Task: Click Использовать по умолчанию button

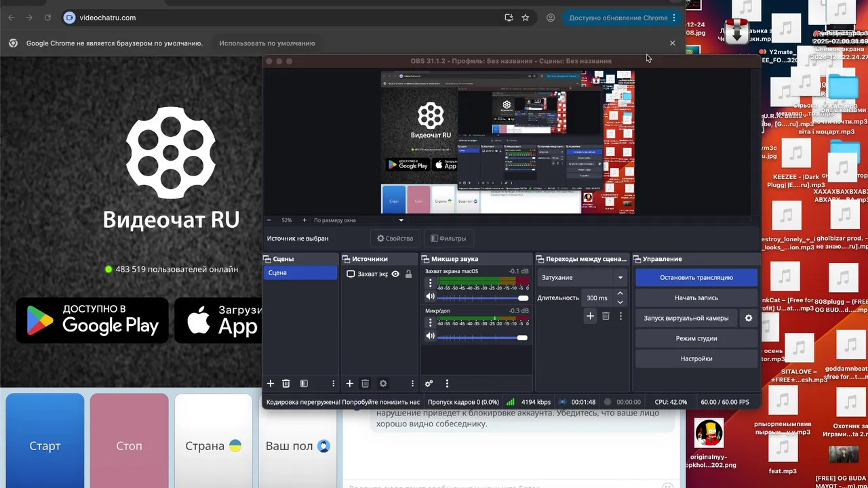Action: pos(267,43)
